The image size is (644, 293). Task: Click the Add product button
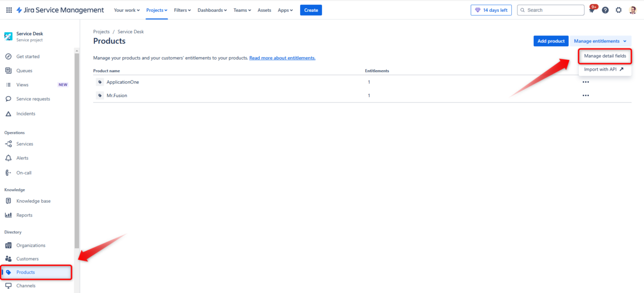[551, 41]
